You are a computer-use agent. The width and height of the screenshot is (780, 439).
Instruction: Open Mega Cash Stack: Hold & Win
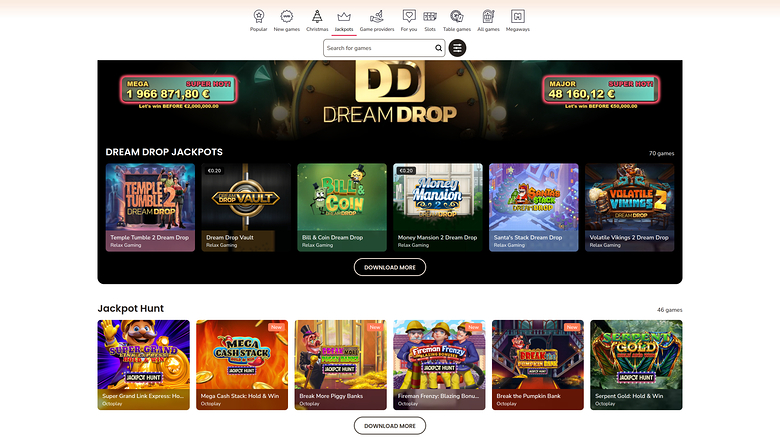[x=242, y=365]
